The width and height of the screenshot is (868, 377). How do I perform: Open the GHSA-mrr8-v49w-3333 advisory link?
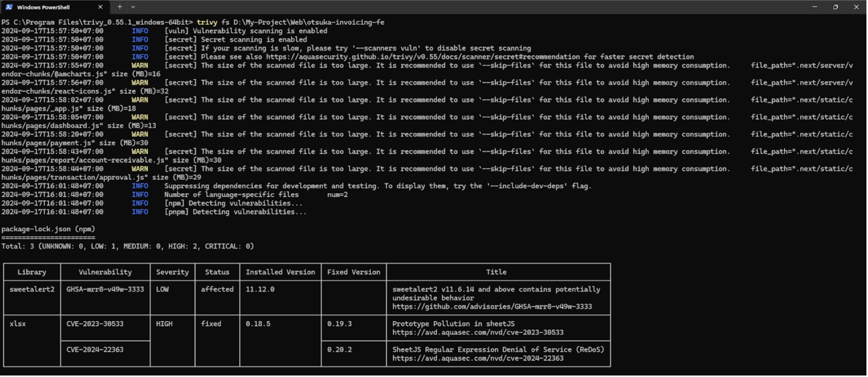[x=492, y=307]
